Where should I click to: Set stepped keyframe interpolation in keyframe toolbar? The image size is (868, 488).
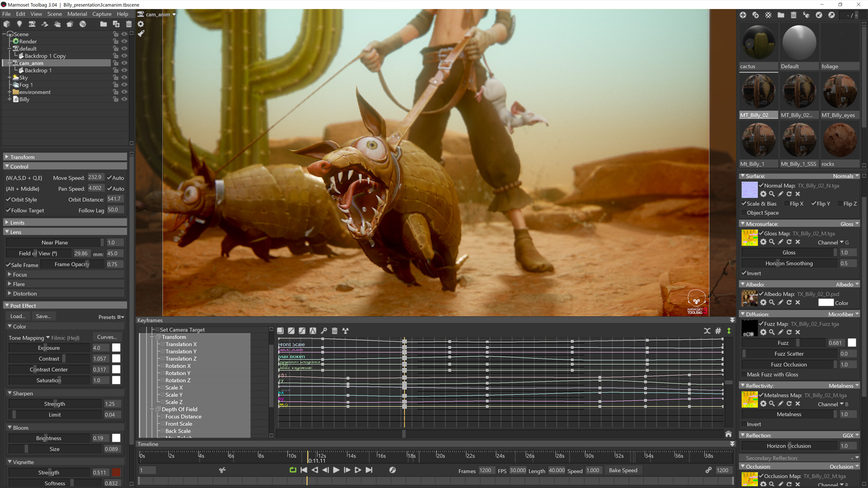[280, 331]
